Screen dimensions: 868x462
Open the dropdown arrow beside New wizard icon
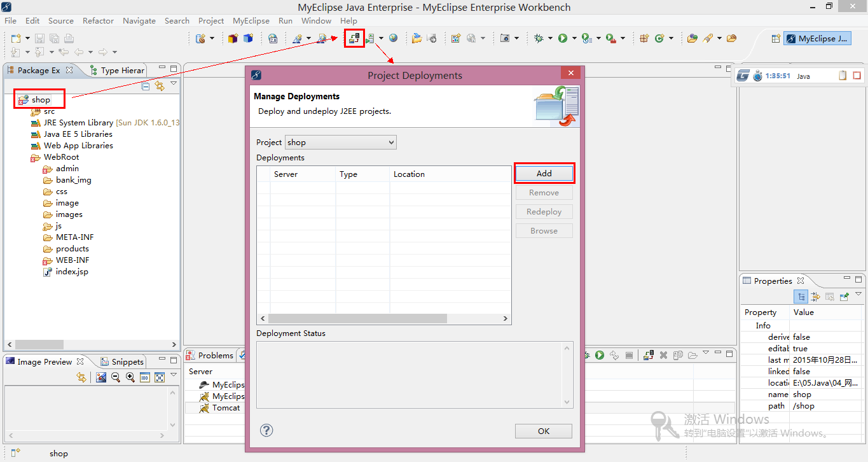point(27,38)
